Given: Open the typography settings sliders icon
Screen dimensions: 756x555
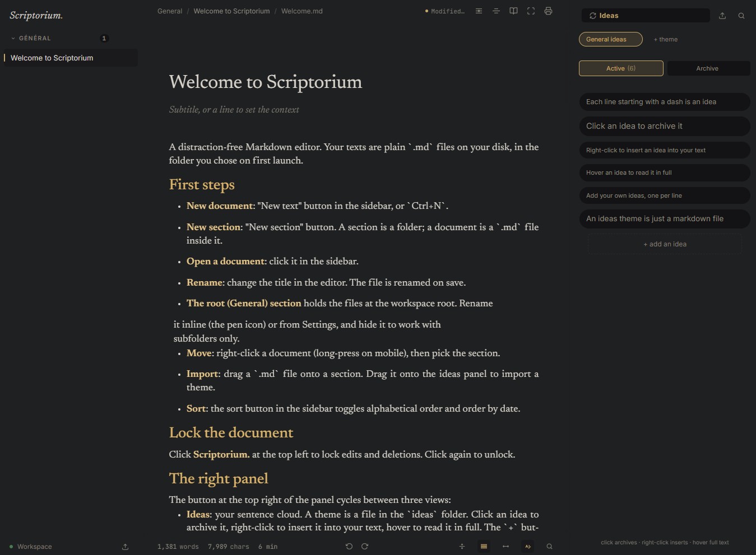Looking at the screenshot, I should [479, 11].
